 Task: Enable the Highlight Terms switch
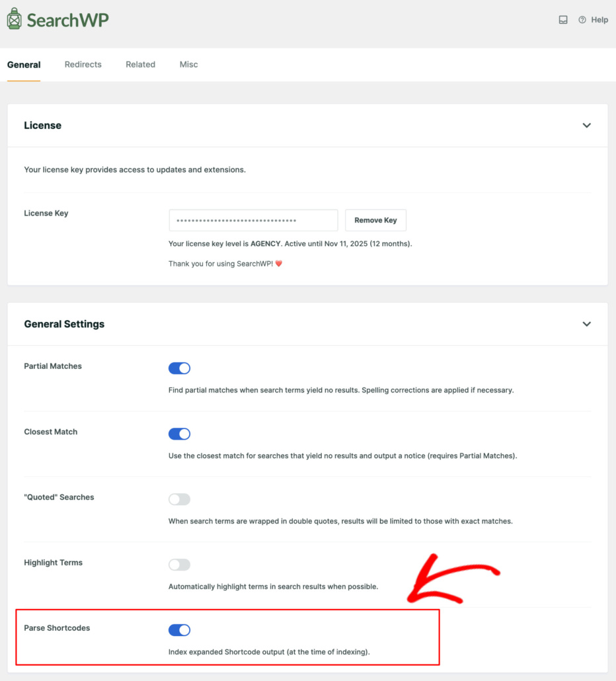(179, 565)
